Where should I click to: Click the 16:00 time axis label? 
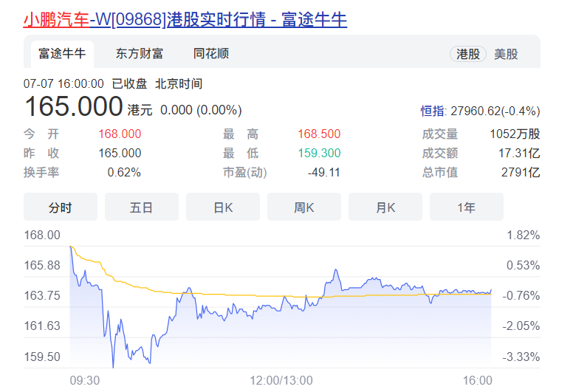pyautogui.click(x=478, y=381)
